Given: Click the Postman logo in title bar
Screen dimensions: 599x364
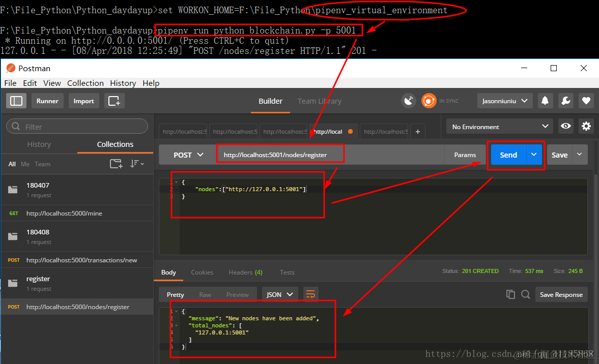Looking at the screenshot, I should pos(11,68).
